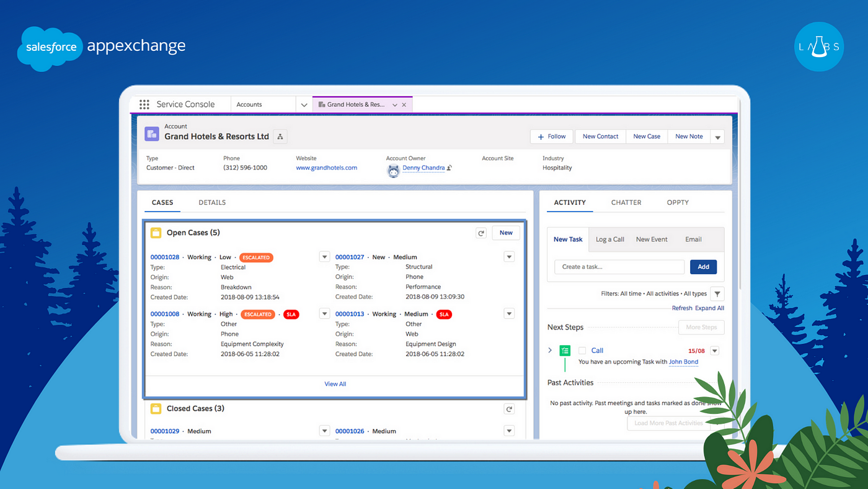Open actions menu for case 00001027
This screenshot has width=868, height=489.
tap(509, 257)
